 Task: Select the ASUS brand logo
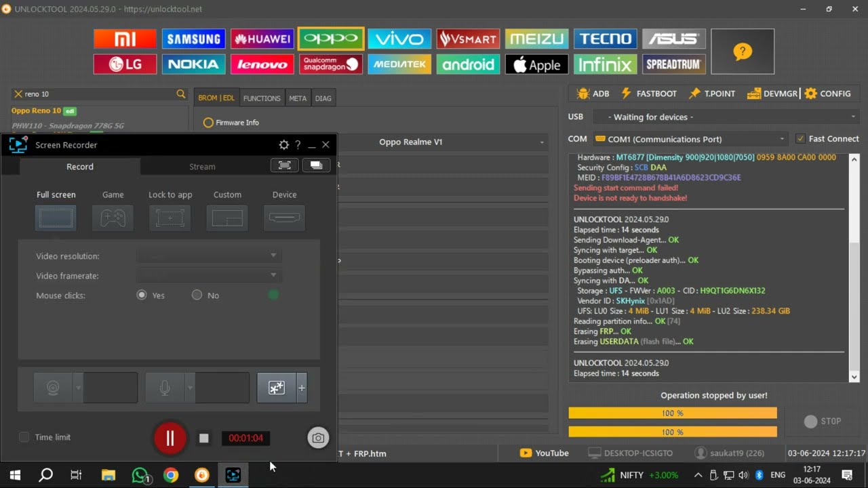tap(673, 39)
